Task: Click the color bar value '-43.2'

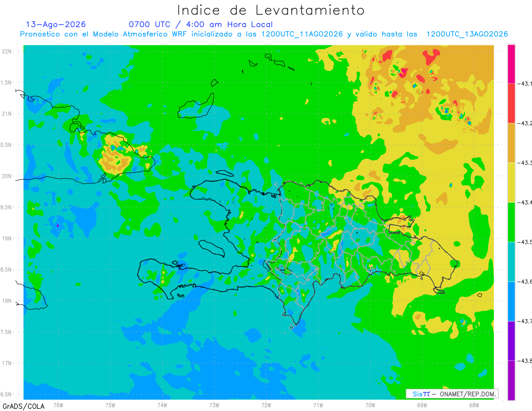Action: [x=526, y=123]
